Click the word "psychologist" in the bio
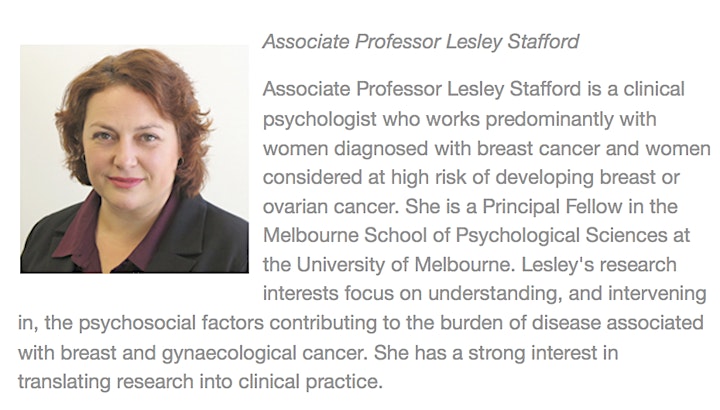The width and height of the screenshot is (720, 410). tap(320, 119)
